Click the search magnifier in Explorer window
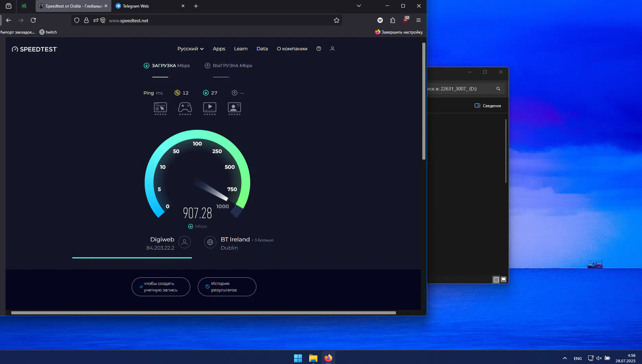Screen dimensions: 642x364 [498, 89]
